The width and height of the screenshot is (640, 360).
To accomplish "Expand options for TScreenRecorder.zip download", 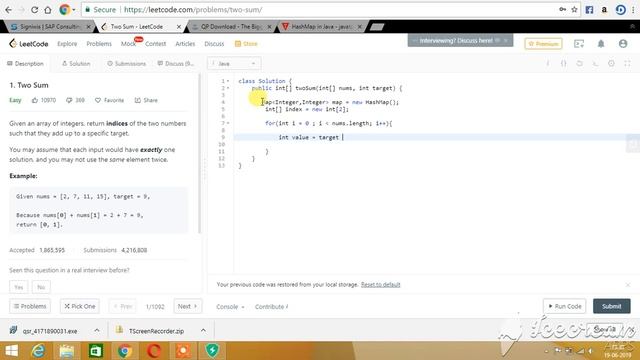I will click(203, 331).
